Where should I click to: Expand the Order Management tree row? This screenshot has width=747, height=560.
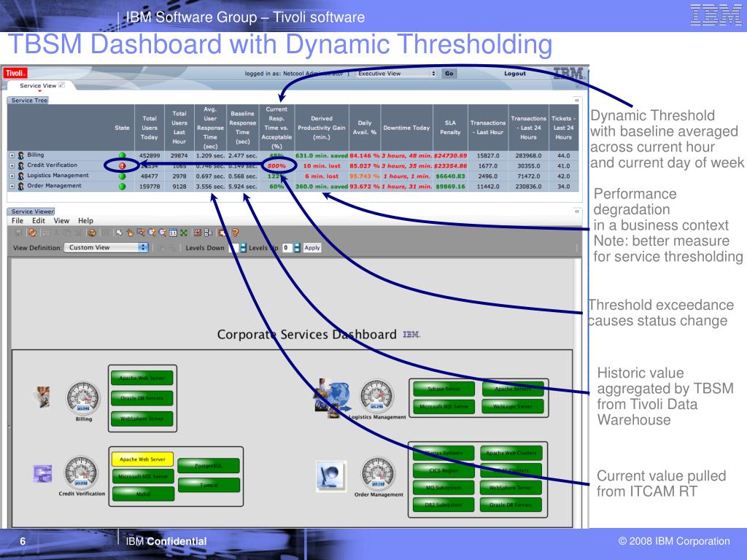click(x=12, y=186)
